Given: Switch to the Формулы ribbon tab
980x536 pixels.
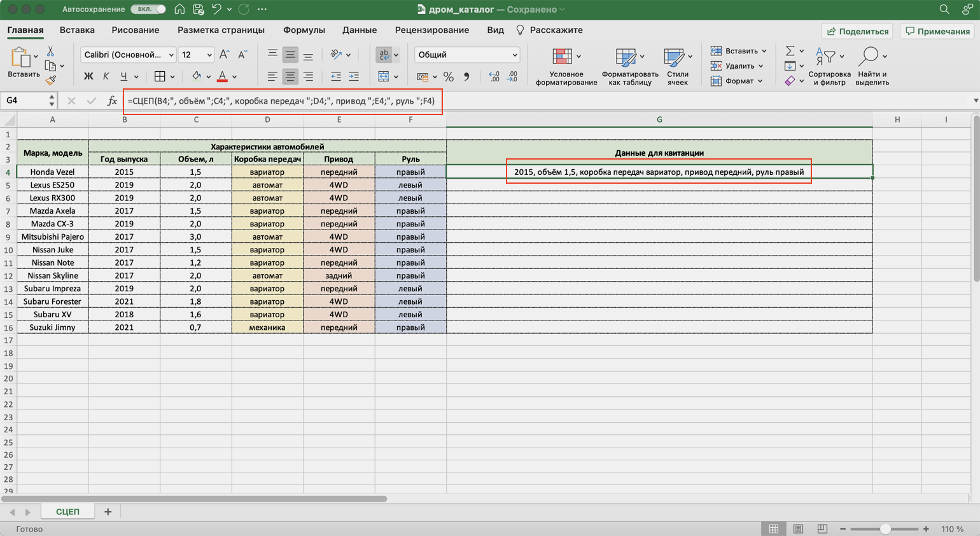Looking at the screenshot, I should point(304,30).
